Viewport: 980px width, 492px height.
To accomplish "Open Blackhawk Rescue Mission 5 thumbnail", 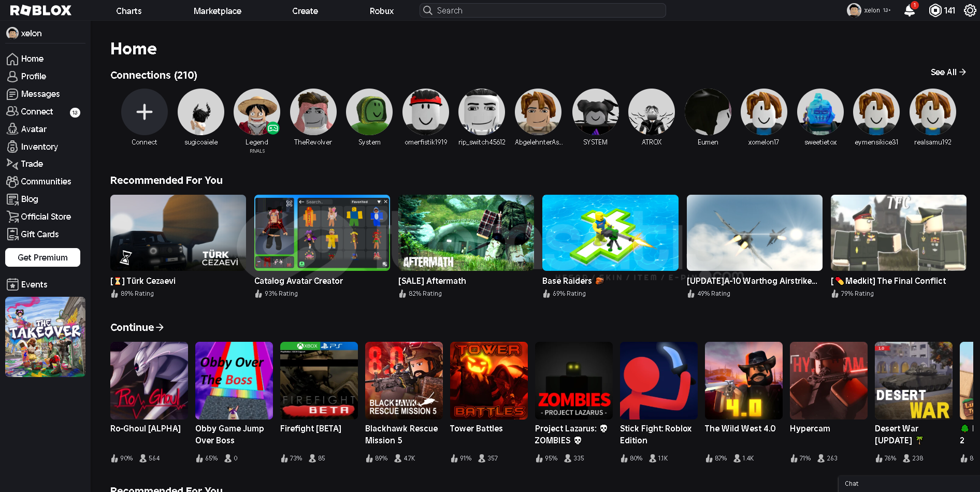I will [x=404, y=381].
